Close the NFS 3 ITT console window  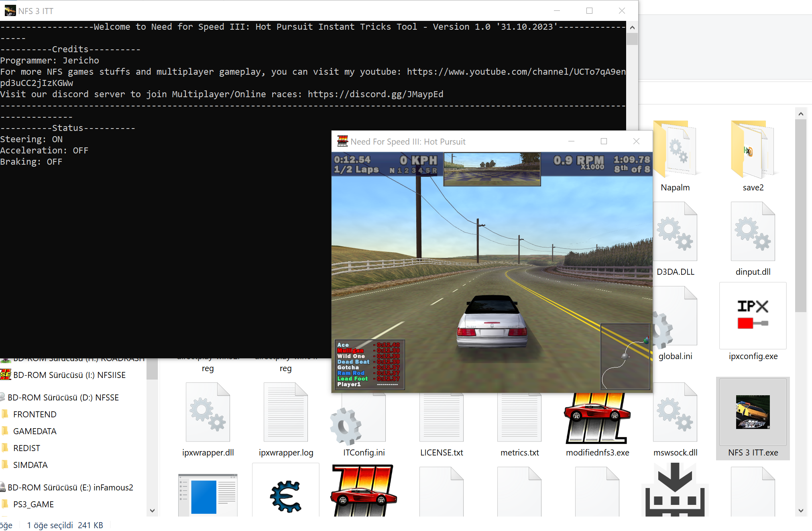click(x=622, y=11)
